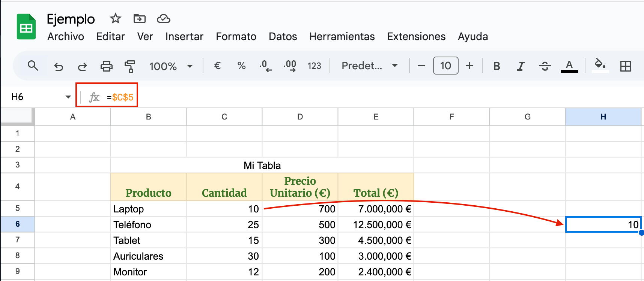Click the undo arrow icon
The height and width of the screenshot is (281, 644).
(x=59, y=66)
